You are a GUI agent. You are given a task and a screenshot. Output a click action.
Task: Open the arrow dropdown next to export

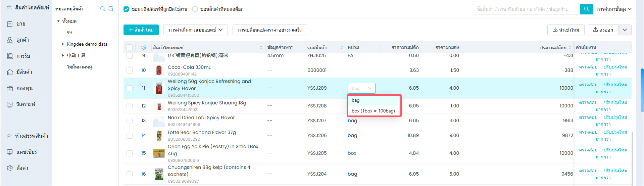click(x=625, y=30)
